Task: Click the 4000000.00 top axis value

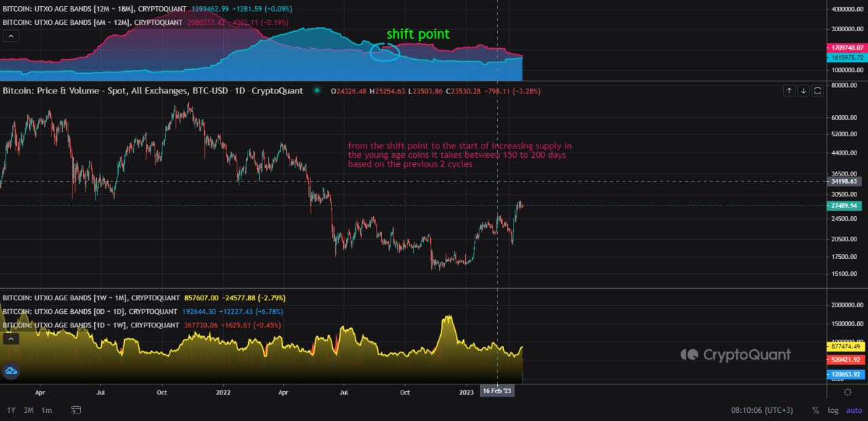Action: tap(846, 9)
